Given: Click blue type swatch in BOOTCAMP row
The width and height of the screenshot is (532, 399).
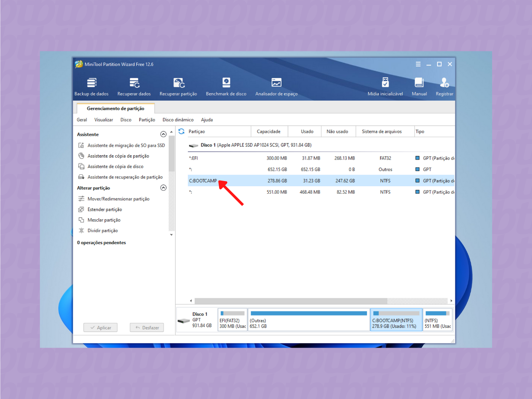Looking at the screenshot, I should coord(417,181).
